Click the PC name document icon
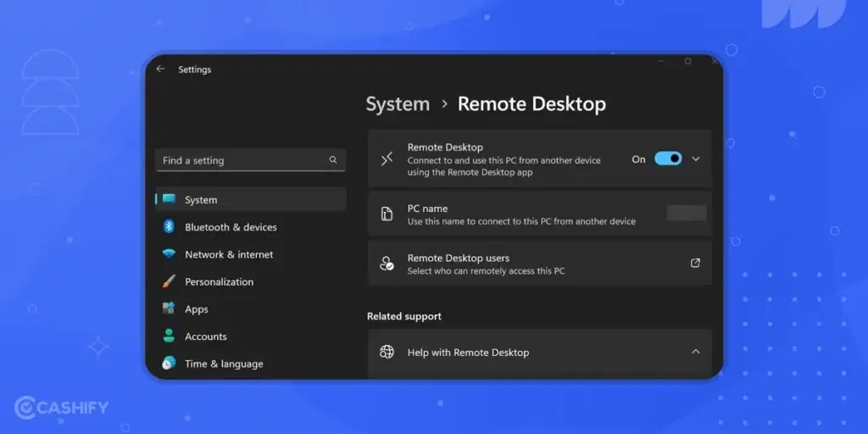 click(x=387, y=214)
